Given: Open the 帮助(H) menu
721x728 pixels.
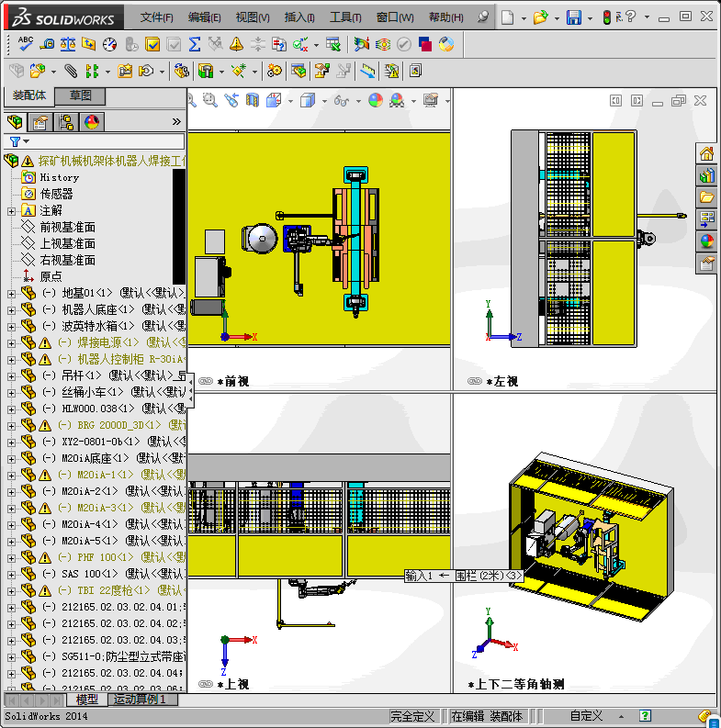Looking at the screenshot, I should click(x=446, y=17).
